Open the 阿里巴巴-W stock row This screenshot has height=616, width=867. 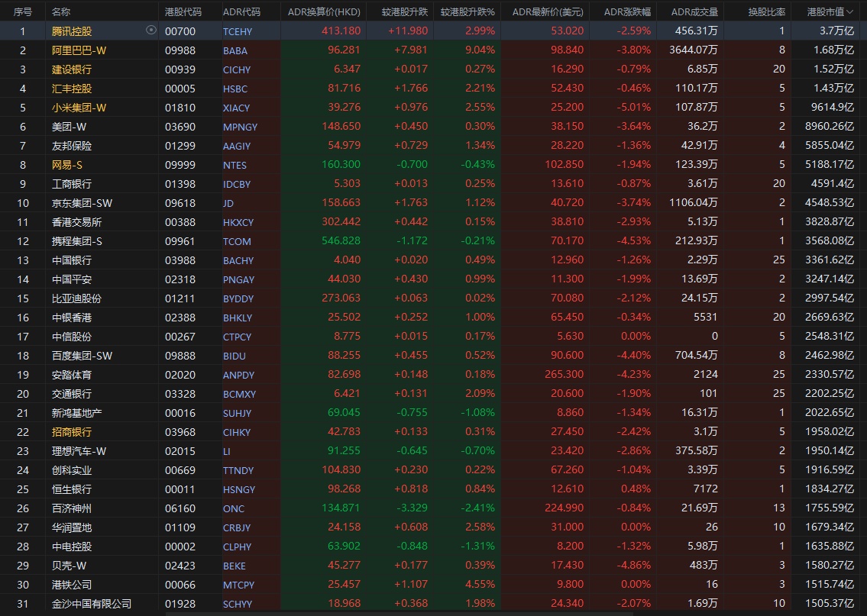79,50
